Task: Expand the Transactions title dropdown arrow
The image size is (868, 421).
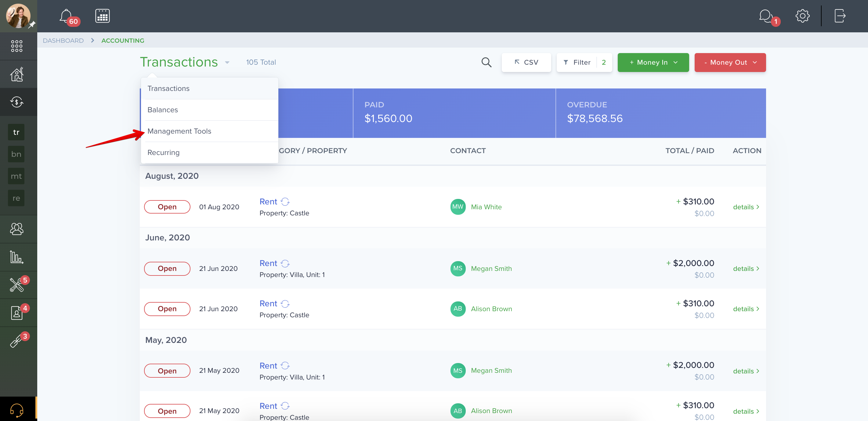Action: [227, 63]
